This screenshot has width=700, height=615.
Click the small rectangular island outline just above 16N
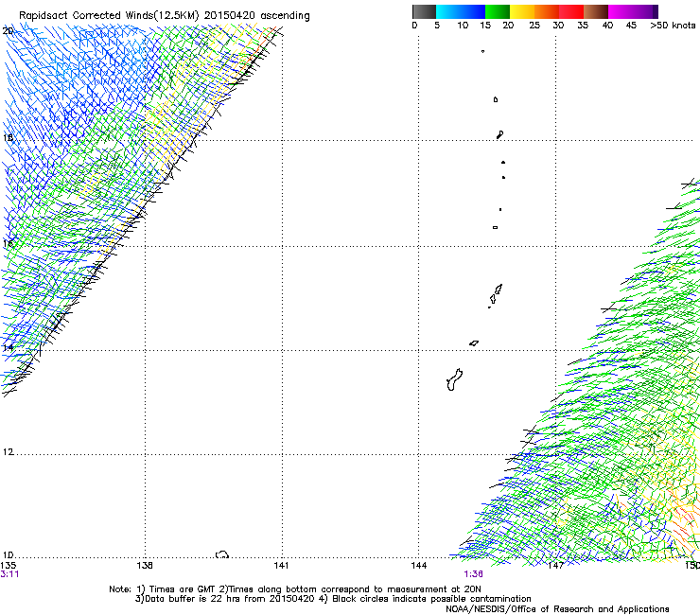coord(495,227)
